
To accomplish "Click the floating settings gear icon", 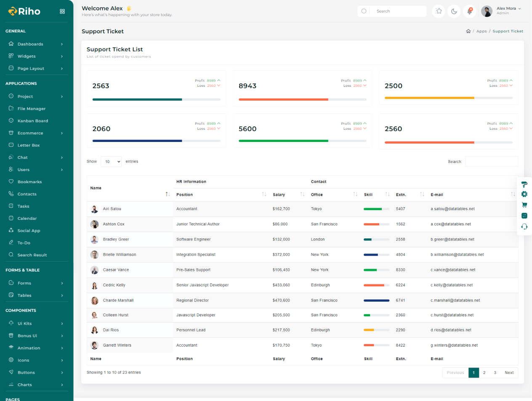I will point(524,194).
